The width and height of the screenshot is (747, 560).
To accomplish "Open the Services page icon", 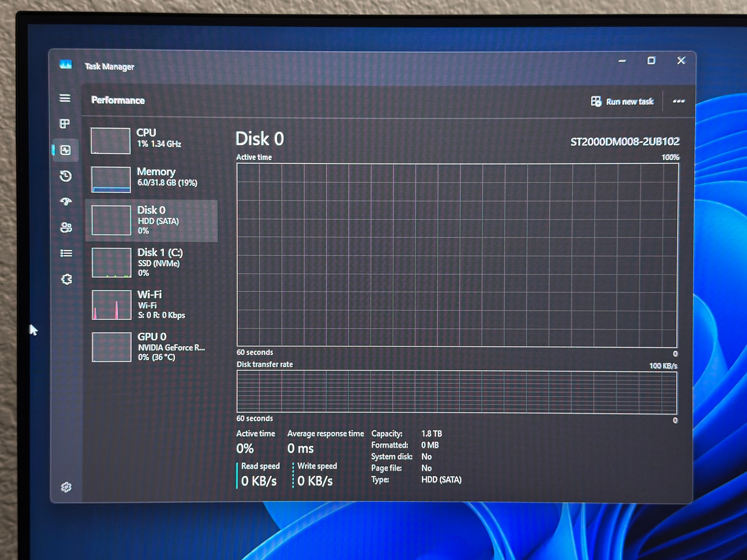I will tap(66, 279).
